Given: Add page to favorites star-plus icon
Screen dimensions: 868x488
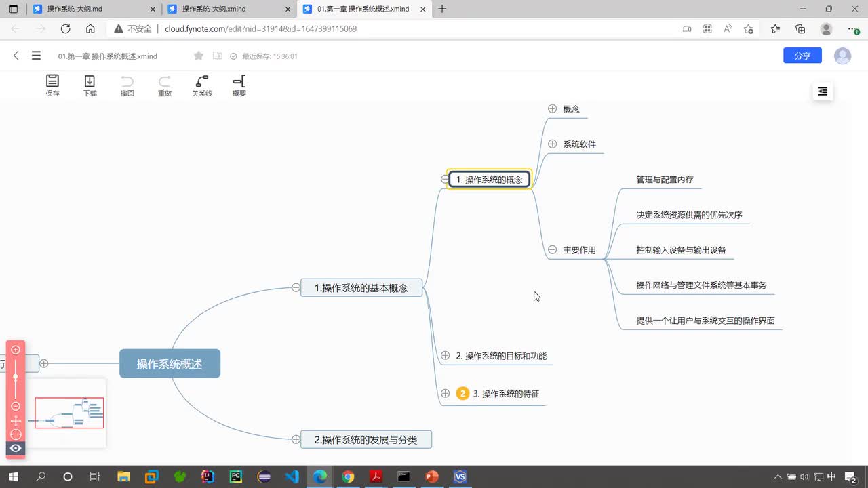Looking at the screenshot, I should coord(748,28).
